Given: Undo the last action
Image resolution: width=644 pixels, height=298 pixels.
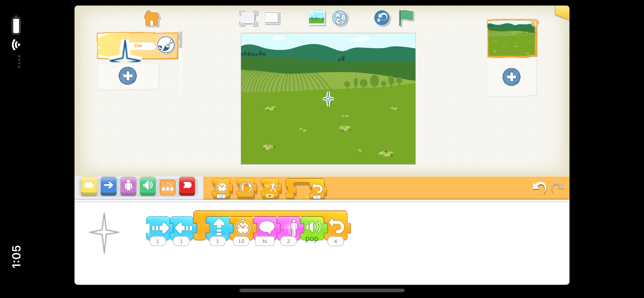Looking at the screenshot, I should [539, 187].
